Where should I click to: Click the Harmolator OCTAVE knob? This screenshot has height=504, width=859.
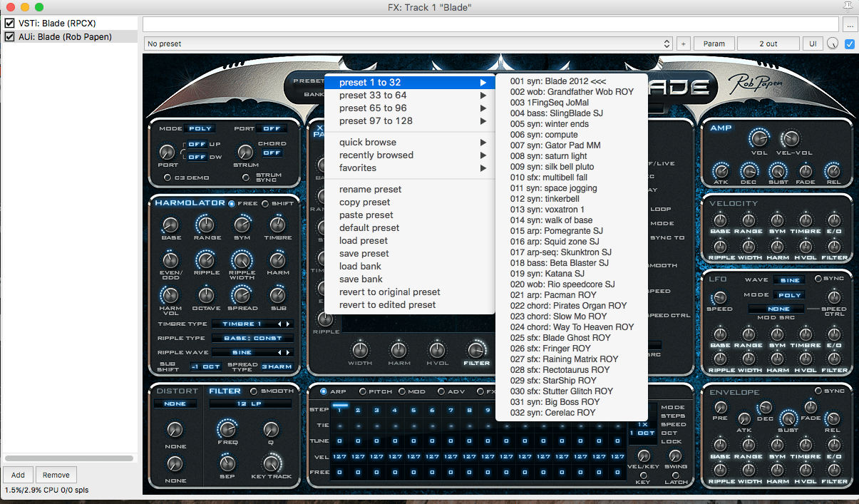[207, 294]
